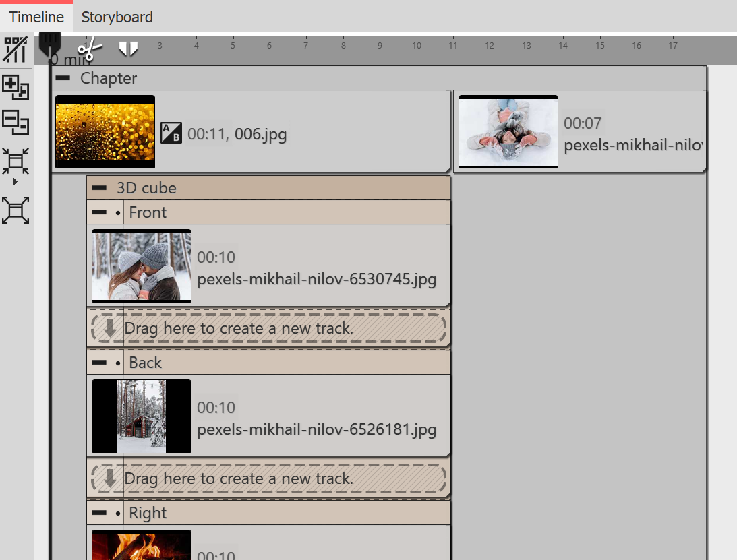Select the pexels-mikhail-nilov-6530745.jpg thumbnail

(x=141, y=266)
